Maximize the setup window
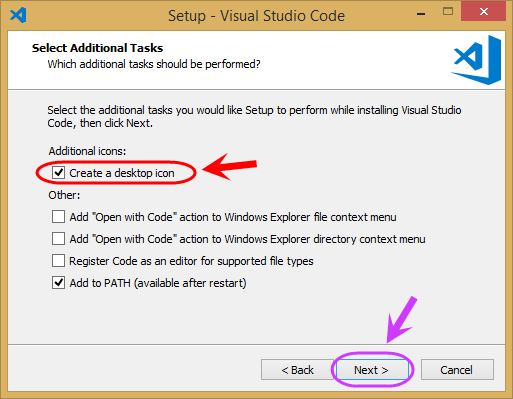 pyautogui.click(x=448, y=12)
